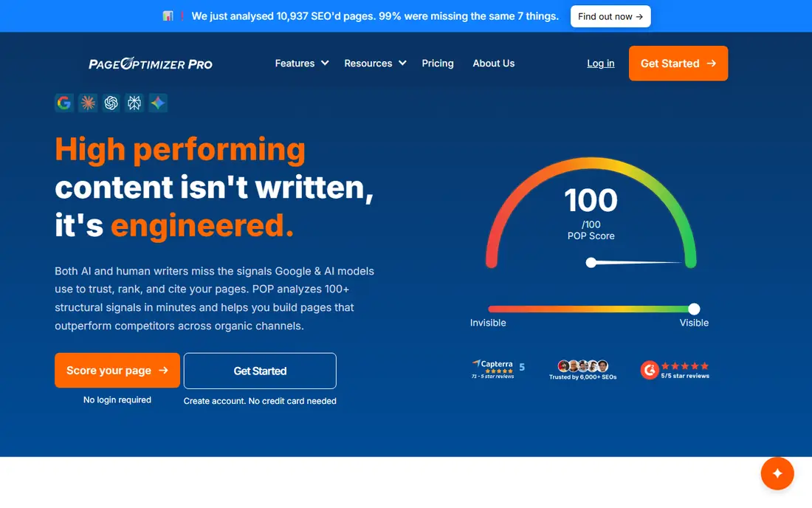Go to the Pricing page
812x508 pixels.
(x=438, y=63)
